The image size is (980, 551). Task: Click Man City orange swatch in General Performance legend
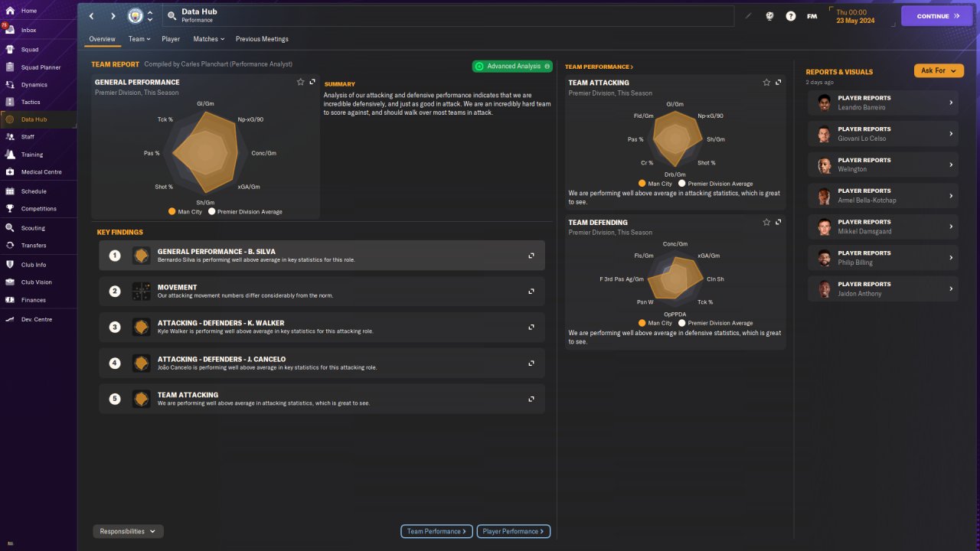(172, 211)
